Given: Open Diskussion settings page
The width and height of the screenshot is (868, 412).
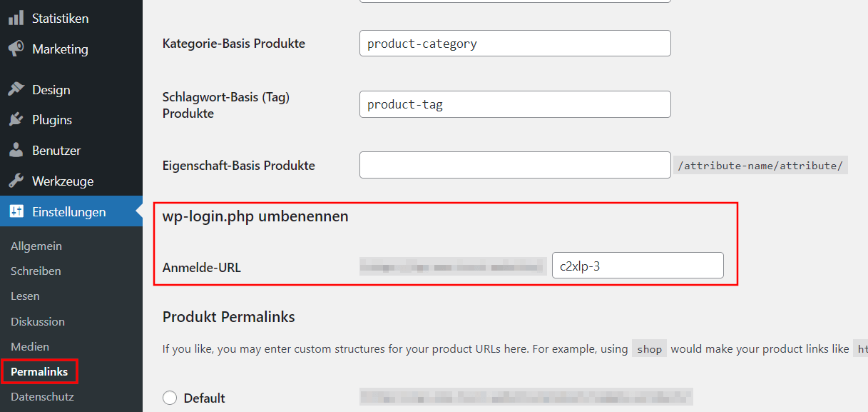Looking at the screenshot, I should 38,321.
